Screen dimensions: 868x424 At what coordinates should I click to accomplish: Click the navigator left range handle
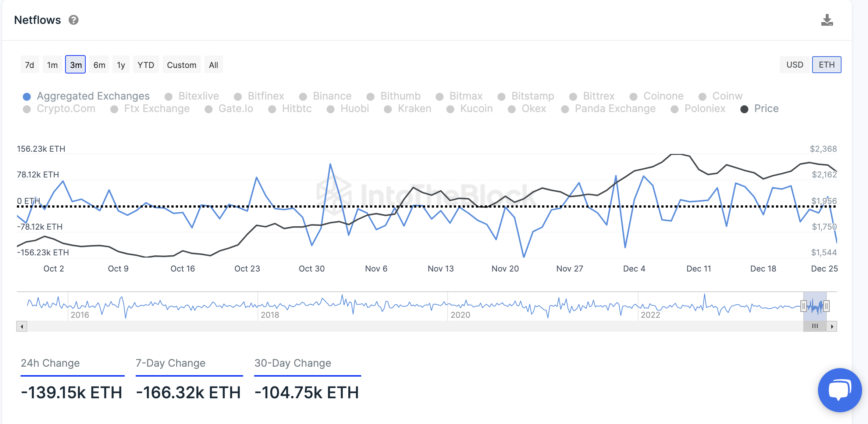[804, 306]
